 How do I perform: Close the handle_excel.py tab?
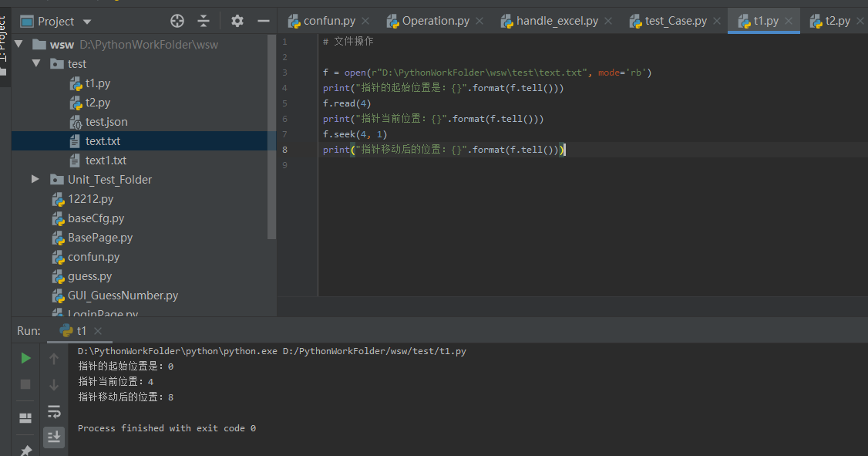(x=608, y=21)
